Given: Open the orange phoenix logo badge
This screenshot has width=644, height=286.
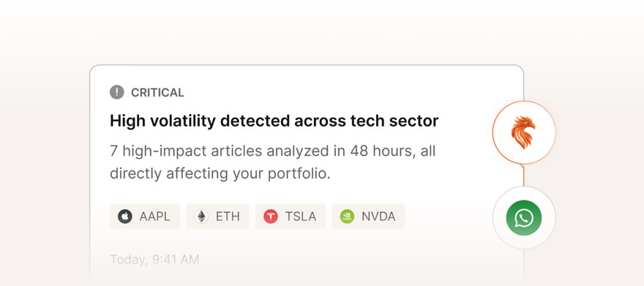Looking at the screenshot, I should click(523, 133).
